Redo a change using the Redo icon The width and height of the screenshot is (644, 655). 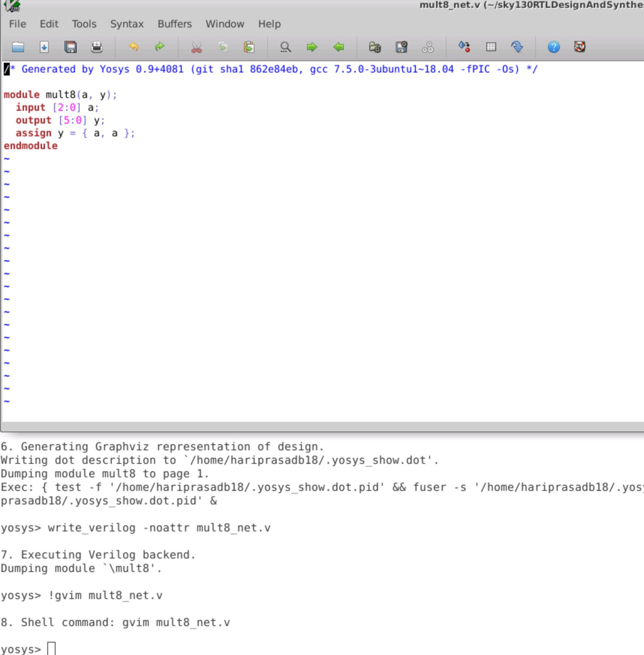pos(160,47)
